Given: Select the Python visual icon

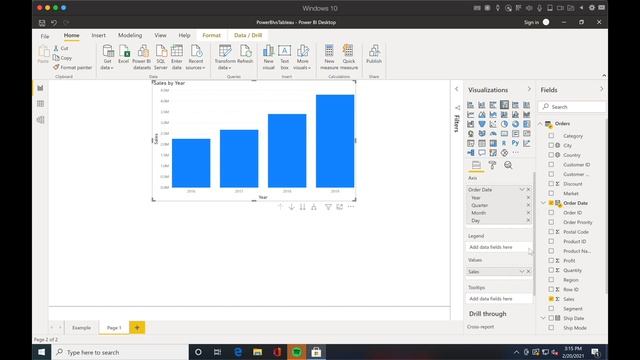Looking at the screenshot, I should click(516, 143).
